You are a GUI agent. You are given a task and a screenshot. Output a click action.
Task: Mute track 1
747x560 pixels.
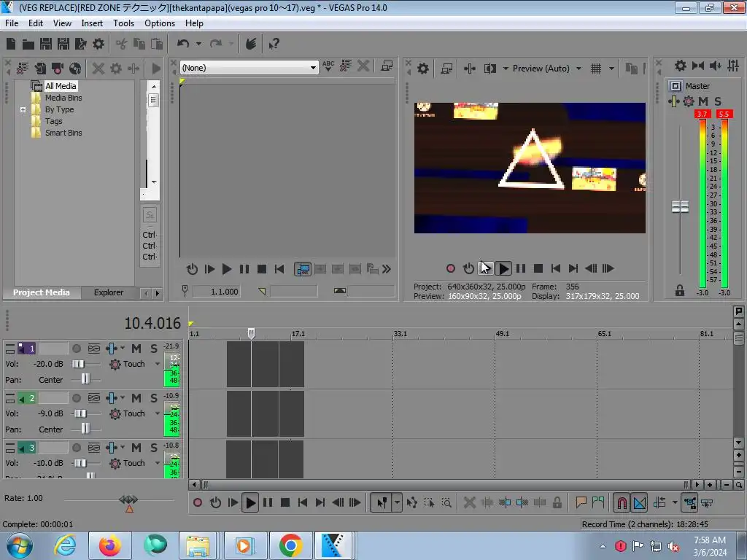coord(136,349)
